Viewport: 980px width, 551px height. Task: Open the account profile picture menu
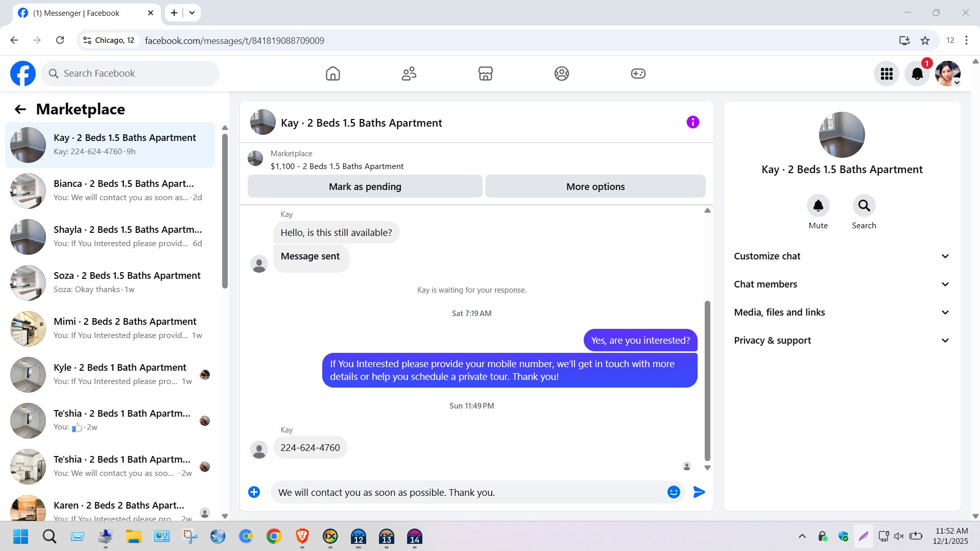tap(948, 74)
